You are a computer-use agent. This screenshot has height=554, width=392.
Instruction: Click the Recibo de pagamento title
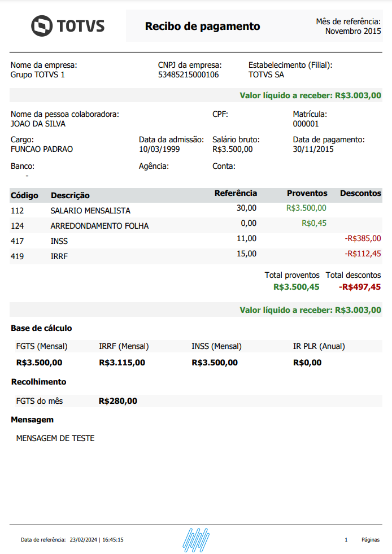click(x=202, y=26)
